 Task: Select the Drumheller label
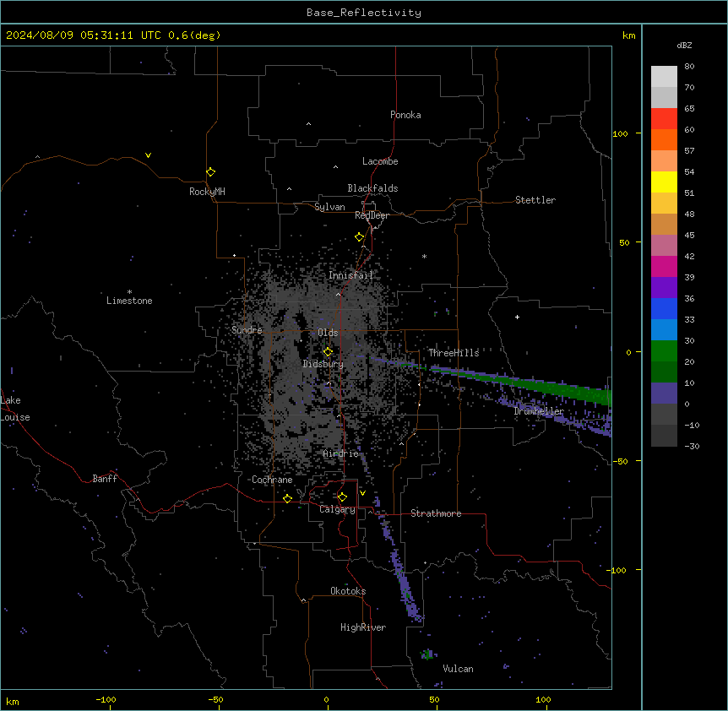click(539, 411)
